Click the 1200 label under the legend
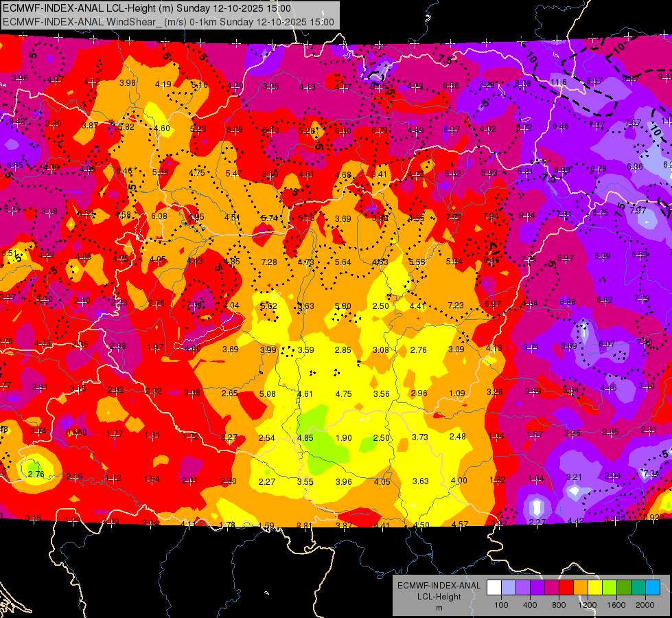This screenshot has height=618, width=672. (587, 605)
